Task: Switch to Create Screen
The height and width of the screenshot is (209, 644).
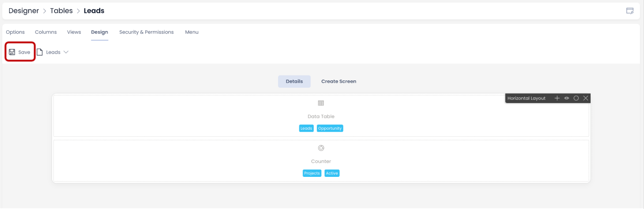Action: coord(339,82)
